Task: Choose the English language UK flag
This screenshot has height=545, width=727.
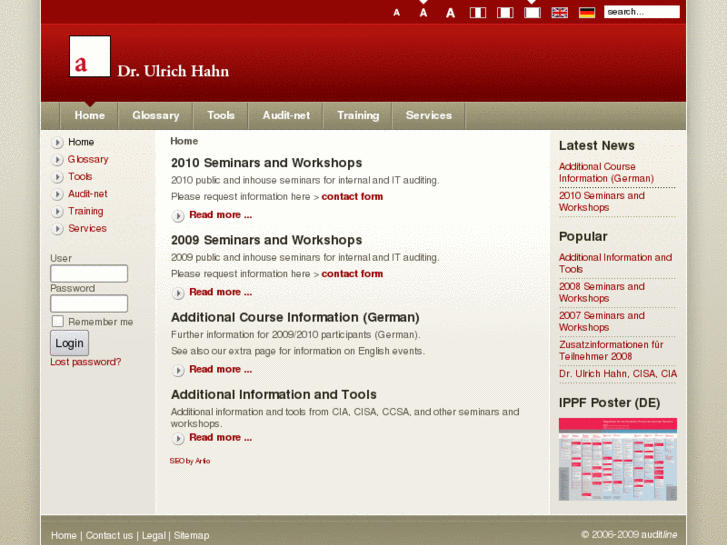Action: coord(560,13)
